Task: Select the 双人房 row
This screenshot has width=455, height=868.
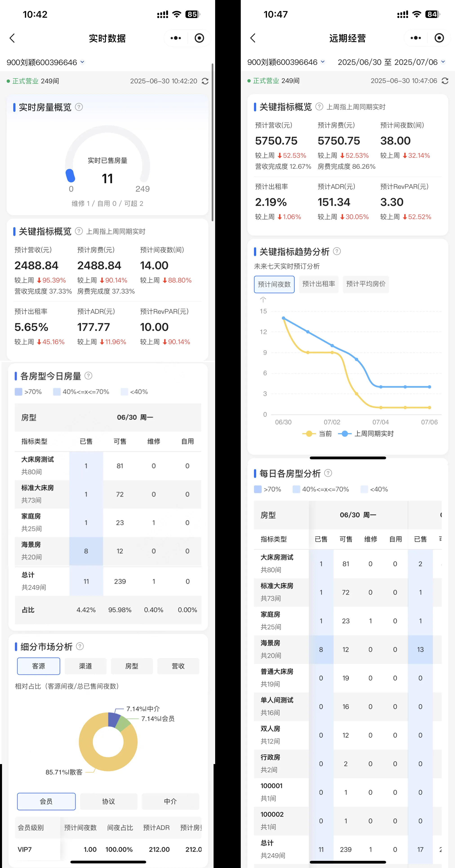Action: point(348,735)
